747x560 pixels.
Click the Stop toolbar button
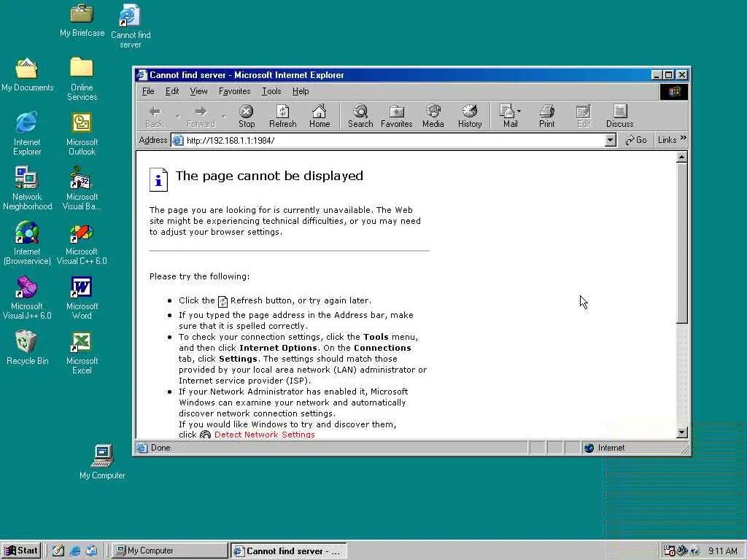247,116
